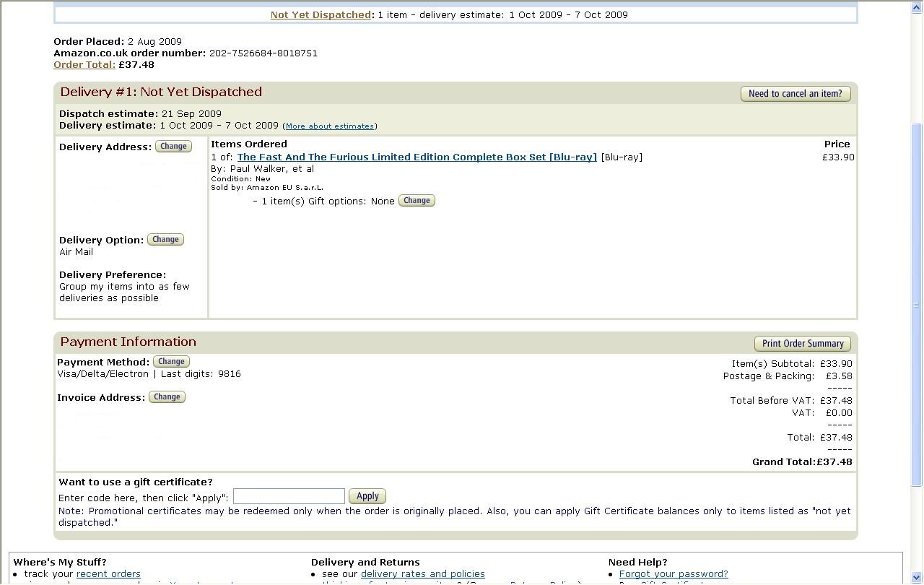Open the Not Yet Dispatched status link
The width and height of the screenshot is (924, 585).
321,14
